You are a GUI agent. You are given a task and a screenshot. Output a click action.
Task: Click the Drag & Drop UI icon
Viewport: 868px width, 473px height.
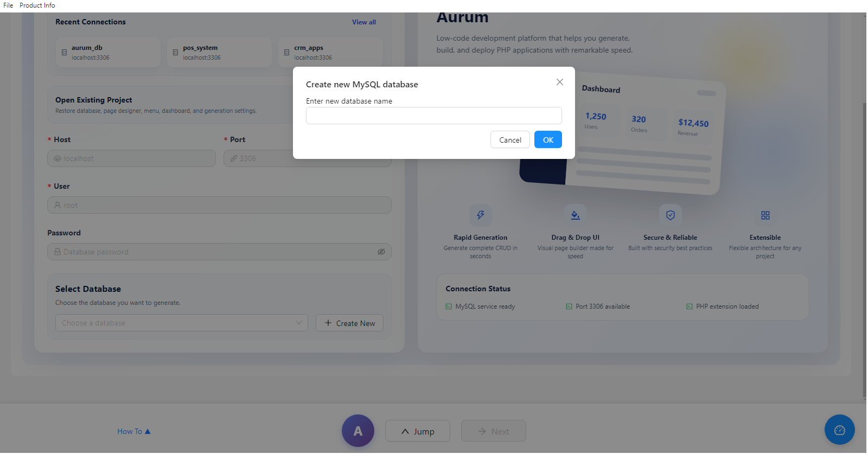tap(576, 215)
